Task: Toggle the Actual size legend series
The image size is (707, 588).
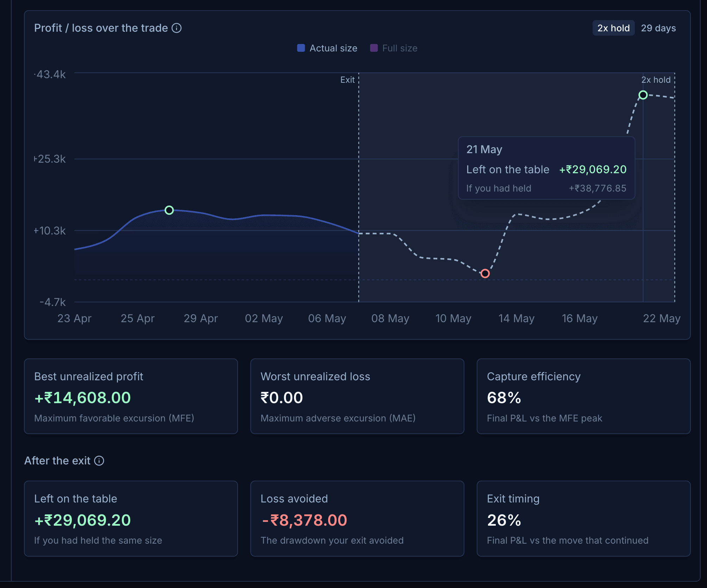Action: (x=327, y=48)
